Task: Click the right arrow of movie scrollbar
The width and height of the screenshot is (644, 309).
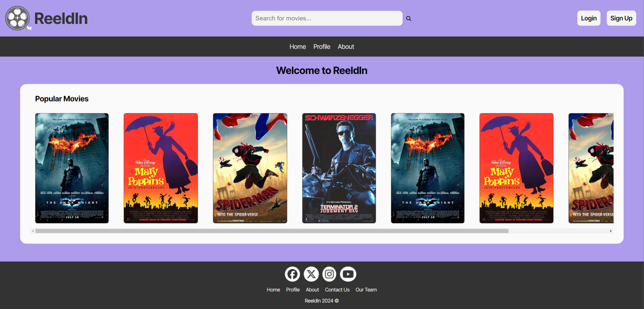Action: (611, 231)
